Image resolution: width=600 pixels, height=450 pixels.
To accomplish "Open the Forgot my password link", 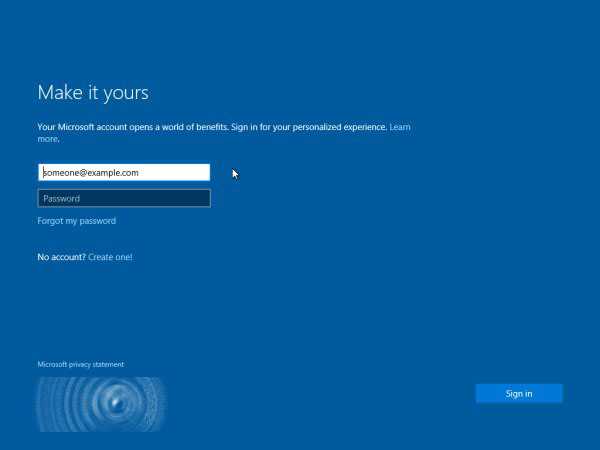I will (77, 221).
